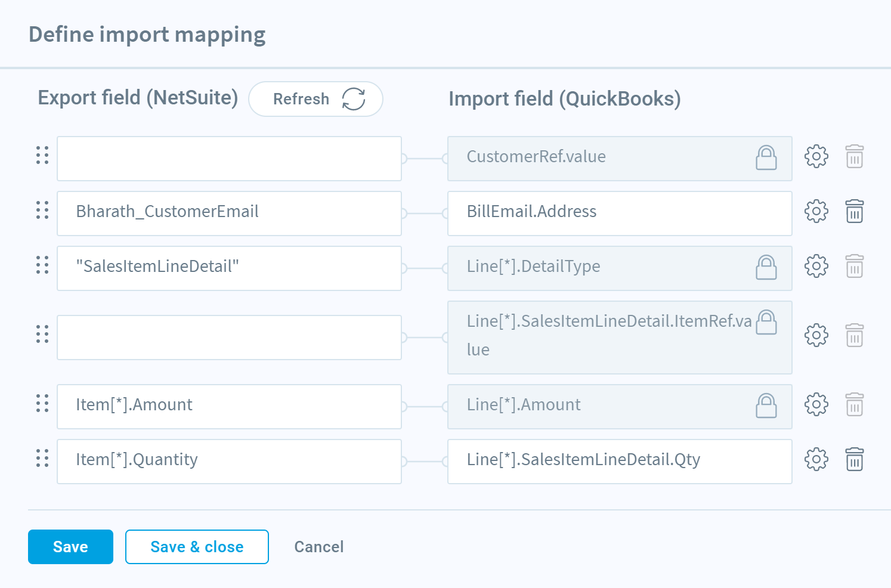This screenshot has height=588, width=891.
Task: Click Save & close button
Action: click(197, 547)
